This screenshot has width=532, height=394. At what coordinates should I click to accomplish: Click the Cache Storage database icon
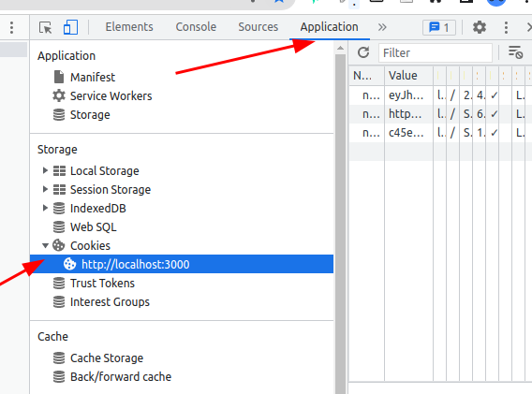click(x=59, y=358)
